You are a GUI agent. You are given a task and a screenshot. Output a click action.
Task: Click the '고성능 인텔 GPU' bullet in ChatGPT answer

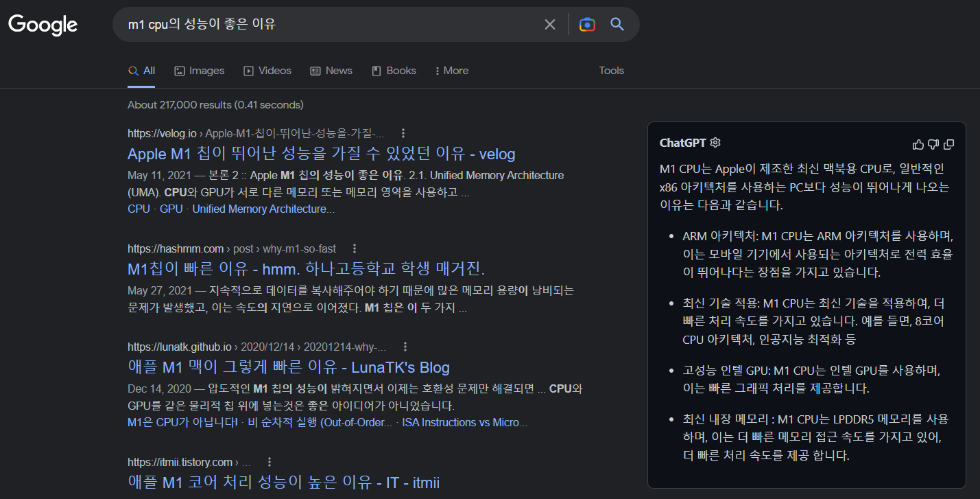811,380
